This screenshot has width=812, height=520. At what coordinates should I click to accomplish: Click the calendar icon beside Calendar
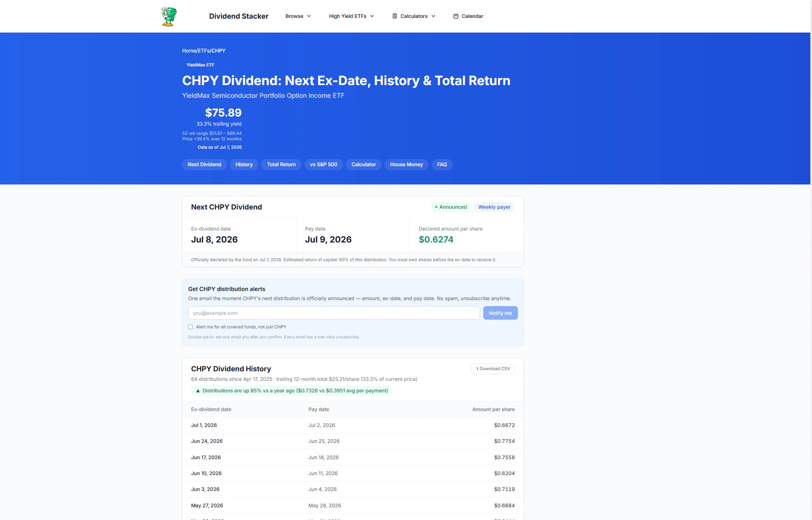tap(456, 16)
